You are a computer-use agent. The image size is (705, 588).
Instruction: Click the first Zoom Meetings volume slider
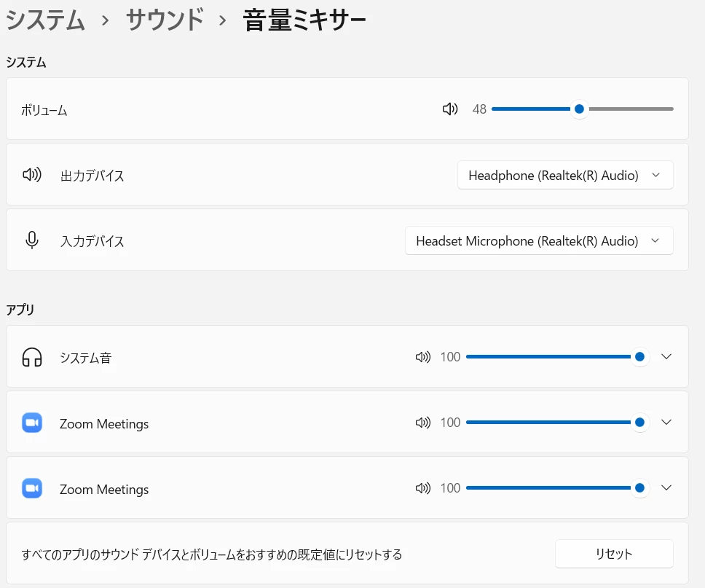click(x=557, y=423)
